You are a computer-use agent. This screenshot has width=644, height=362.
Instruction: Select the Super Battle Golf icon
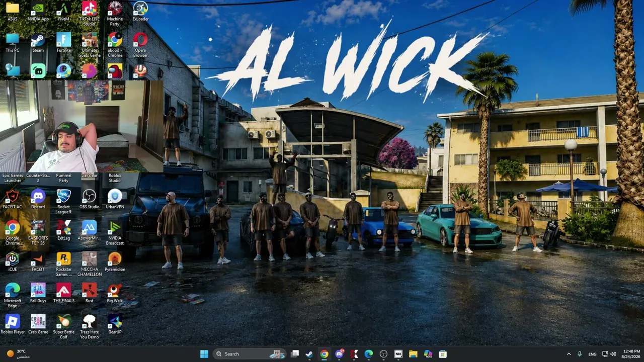pyautogui.click(x=63, y=326)
